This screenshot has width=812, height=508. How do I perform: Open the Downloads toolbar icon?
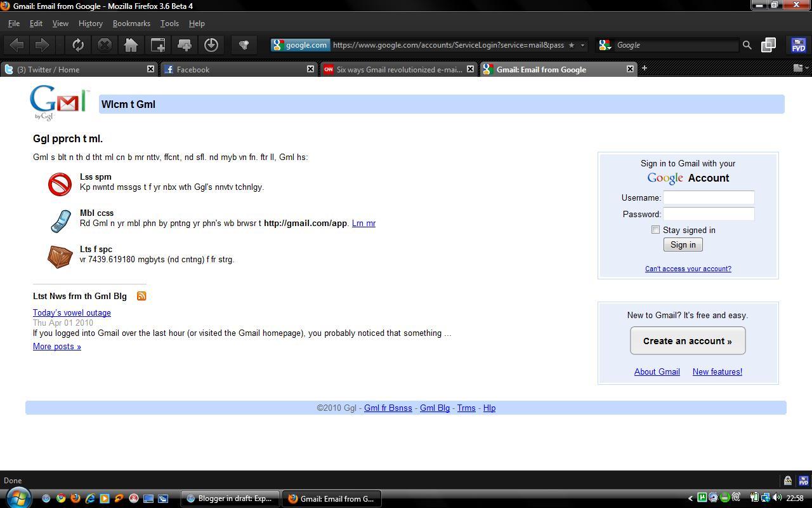click(211, 45)
